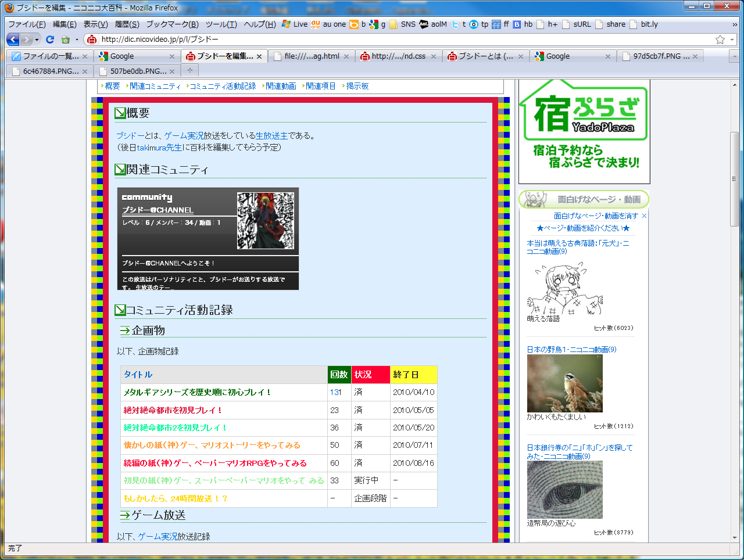Close the 507be0db.PNG tab
This screenshot has width=744, height=560.
(x=172, y=71)
